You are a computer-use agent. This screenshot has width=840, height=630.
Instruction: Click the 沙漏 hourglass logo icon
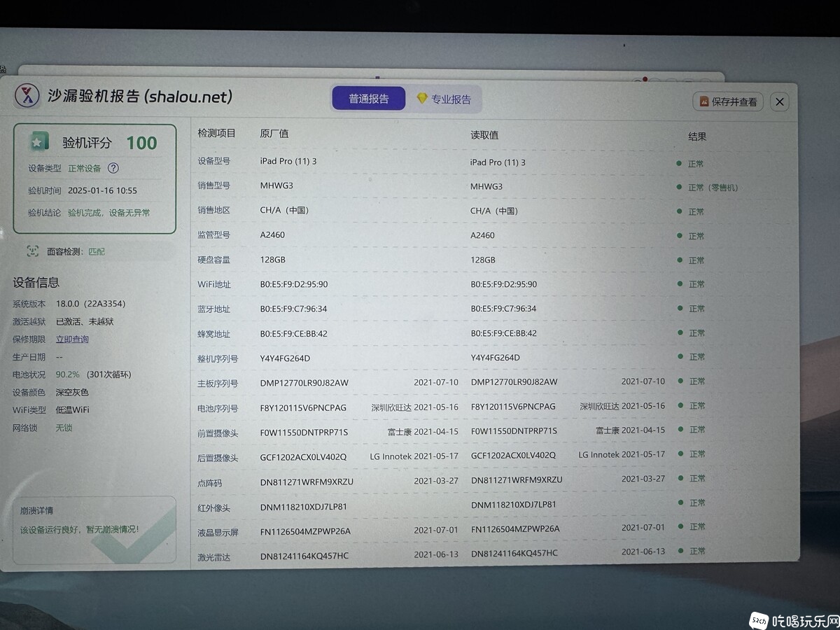[27, 96]
